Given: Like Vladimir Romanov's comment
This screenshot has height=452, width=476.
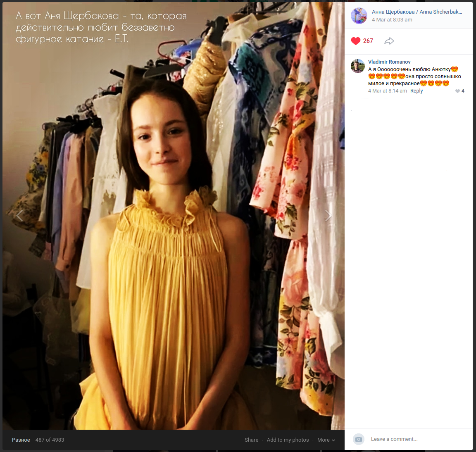Looking at the screenshot, I should pyautogui.click(x=457, y=91).
